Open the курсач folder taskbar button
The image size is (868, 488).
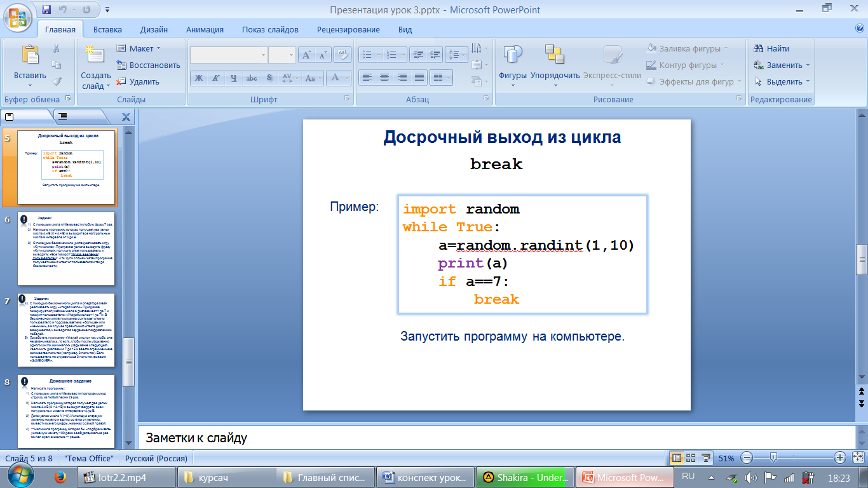click(227, 477)
